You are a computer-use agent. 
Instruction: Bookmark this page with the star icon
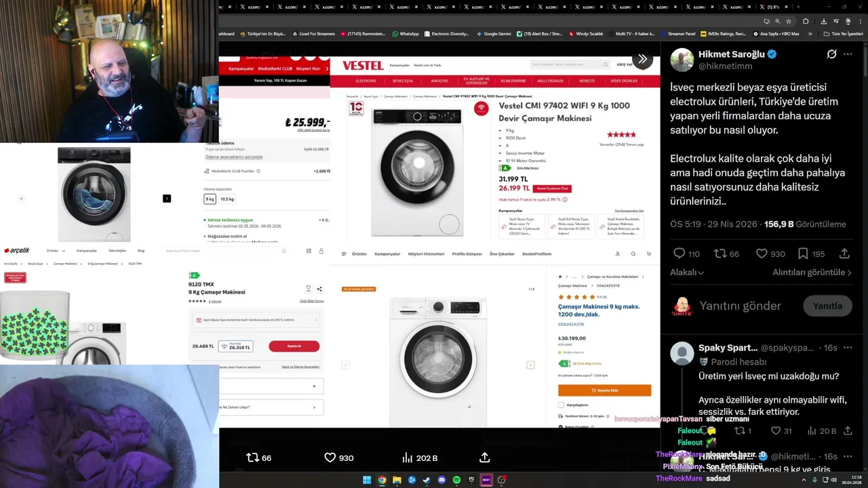click(x=789, y=21)
